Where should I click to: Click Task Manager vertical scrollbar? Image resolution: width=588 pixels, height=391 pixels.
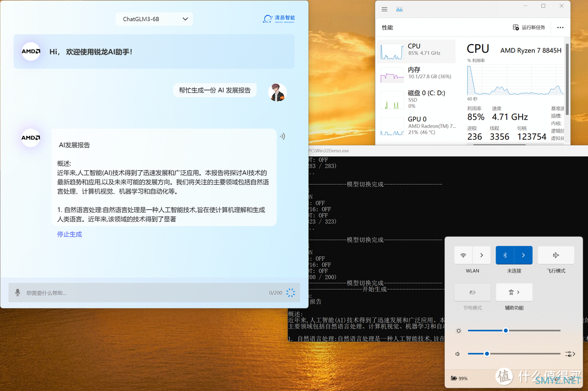567,79
